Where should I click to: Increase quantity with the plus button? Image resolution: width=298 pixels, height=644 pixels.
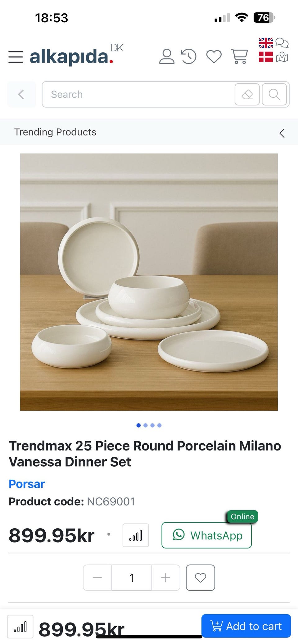(x=166, y=578)
